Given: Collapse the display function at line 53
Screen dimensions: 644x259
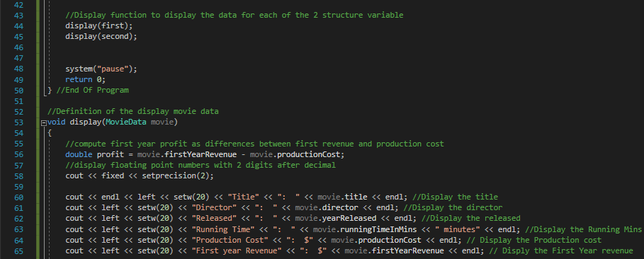Looking at the screenshot, I should point(43,122).
